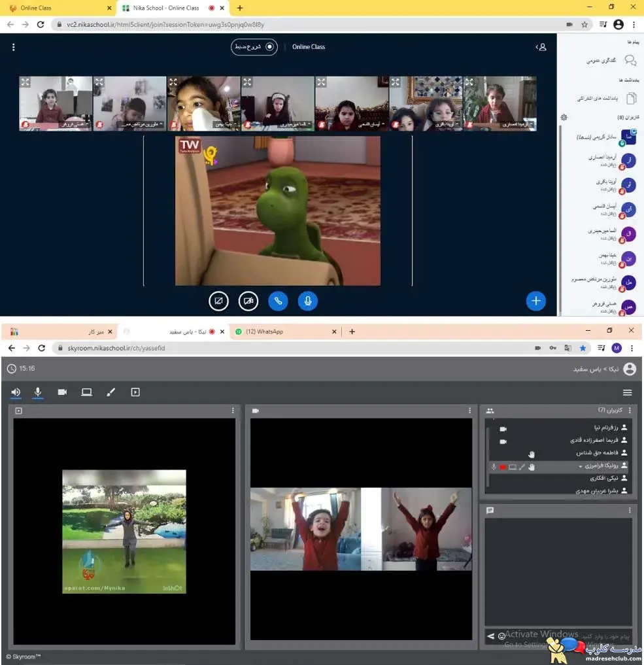Screen dimensions: 644x665
Task: Expand the first student webcam thumbnail
Action: (25, 82)
